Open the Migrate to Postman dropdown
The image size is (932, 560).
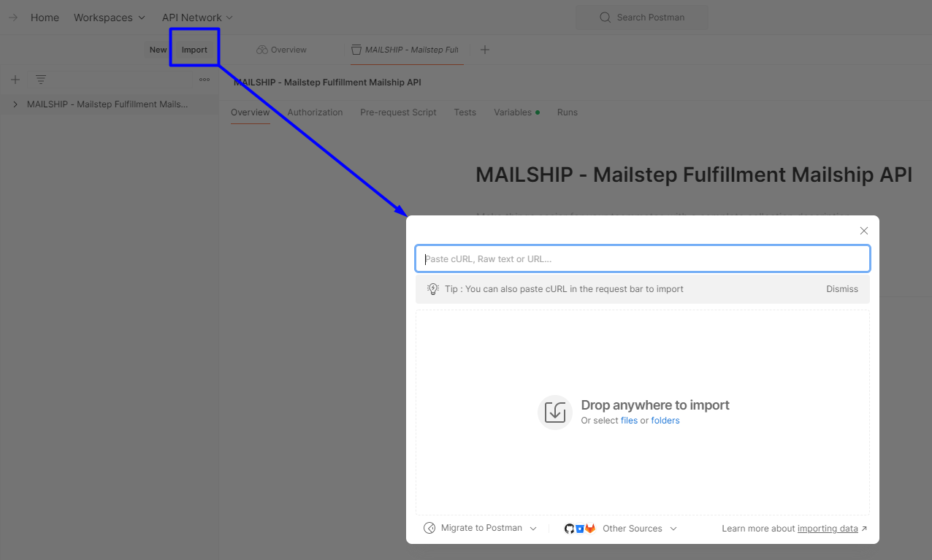point(482,528)
